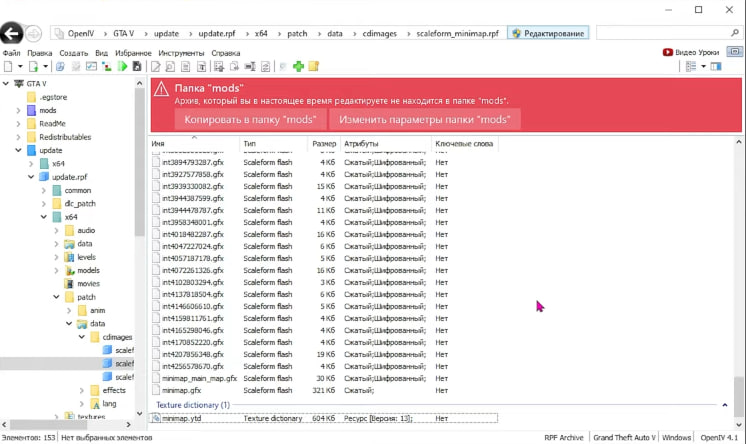Click the green play arrow toolbar icon
This screenshot has width=746, height=444.
[x=122, y=67]
